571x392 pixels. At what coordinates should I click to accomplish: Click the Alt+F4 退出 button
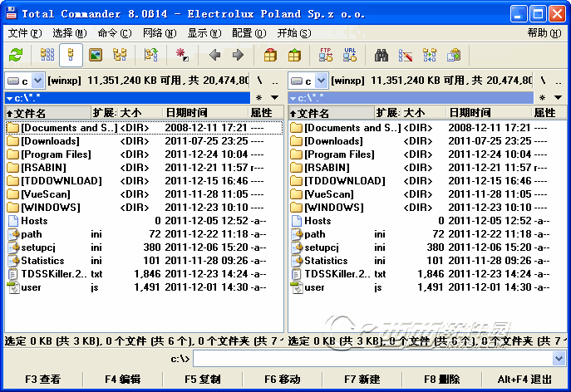coord(524,380)
